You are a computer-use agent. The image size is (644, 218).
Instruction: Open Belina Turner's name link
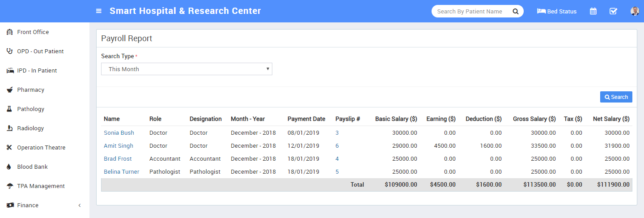click(121, 172)
